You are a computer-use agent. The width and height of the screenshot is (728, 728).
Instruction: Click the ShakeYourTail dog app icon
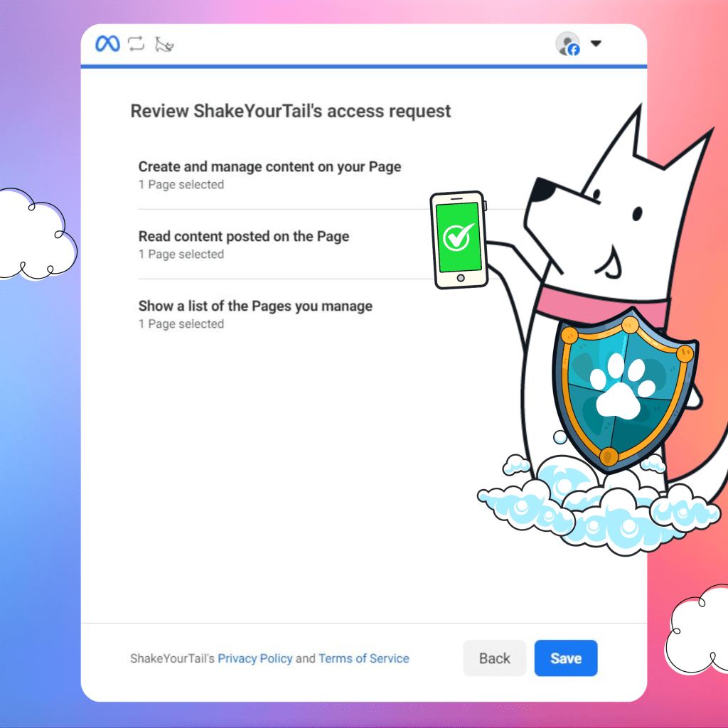164,45
